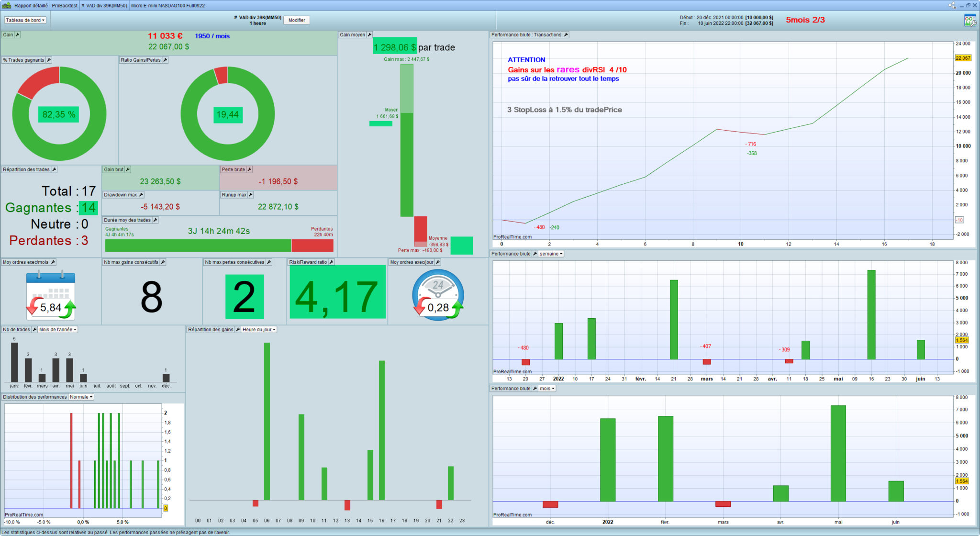Click the 22 067 price label on chart axis
980x536 pixels.
click(963, 58)
